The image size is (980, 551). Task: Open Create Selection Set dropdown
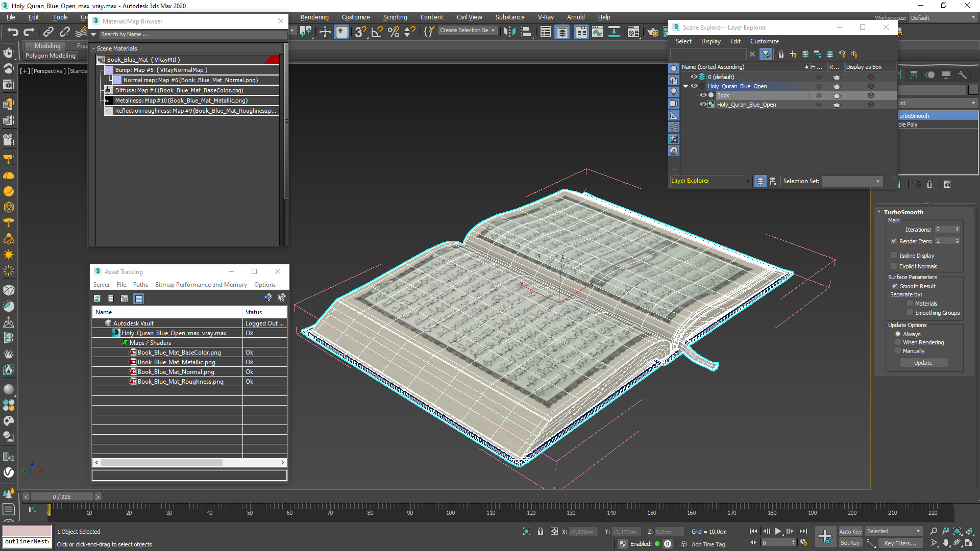pyautogui.click(x=493, y=31)
